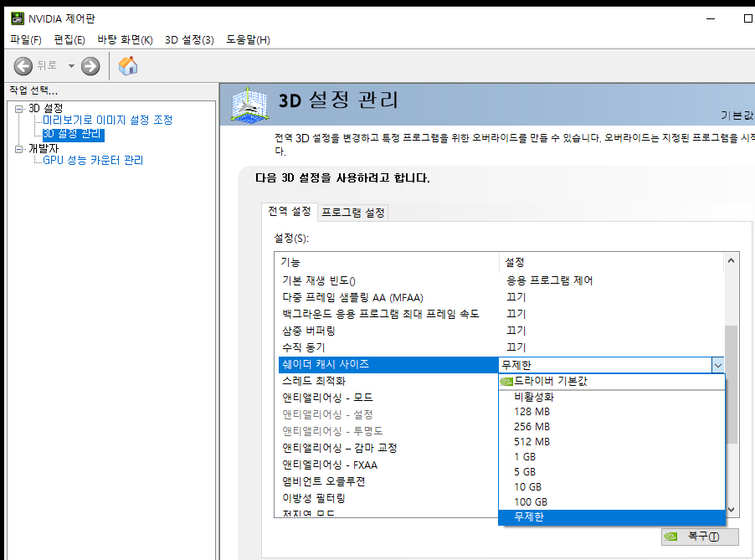Click 응용 프로그램 제어 setting value
Viewport: 755px width, 560px height.
549,280
